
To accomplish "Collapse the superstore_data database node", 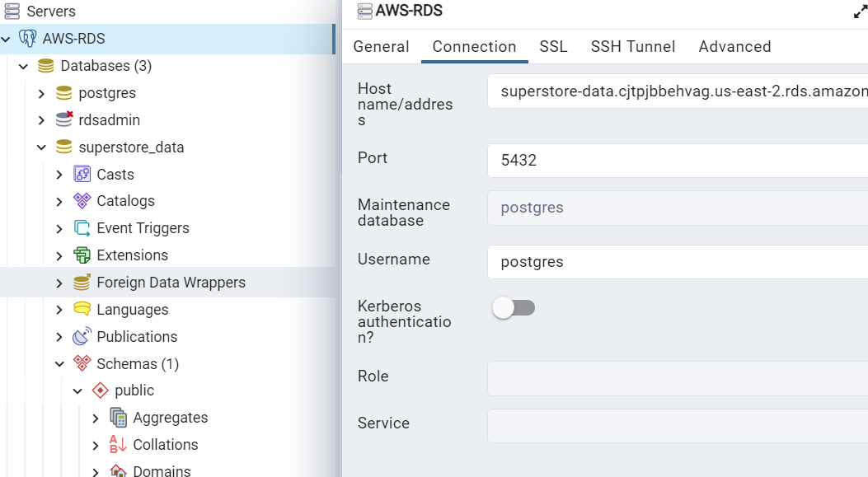I will [41, 147].
